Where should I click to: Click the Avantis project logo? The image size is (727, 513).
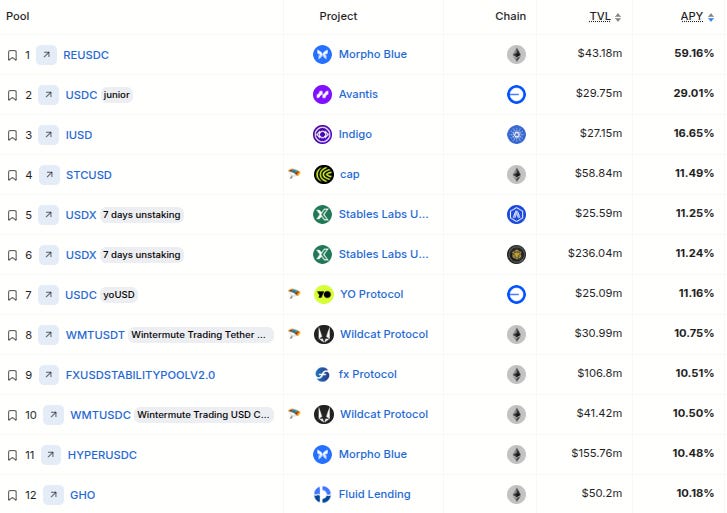click(x=322, y=95)
